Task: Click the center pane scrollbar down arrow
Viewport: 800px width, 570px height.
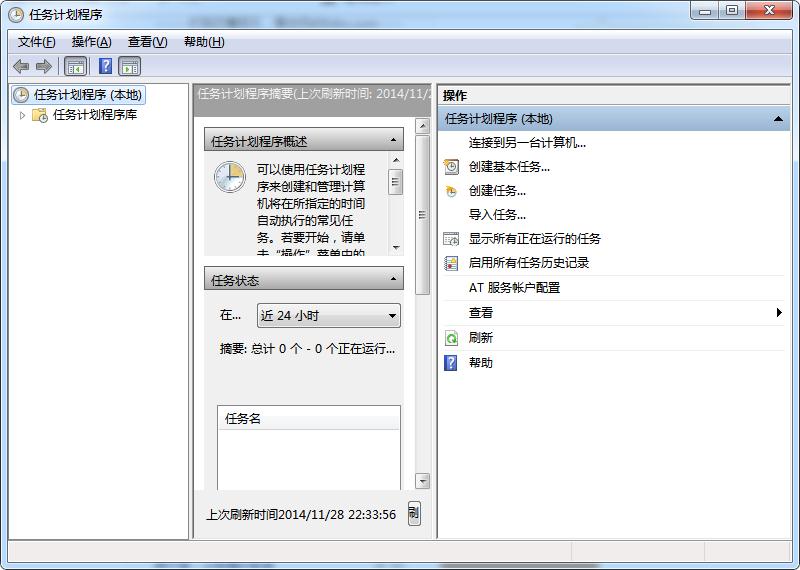Action: tap(422, 481)
